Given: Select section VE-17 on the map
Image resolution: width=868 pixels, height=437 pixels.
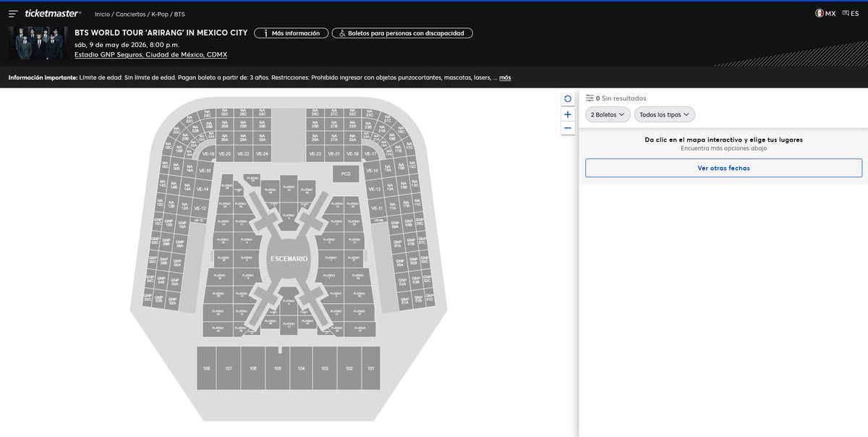Looking at the screenshot, I should [370, 154].
